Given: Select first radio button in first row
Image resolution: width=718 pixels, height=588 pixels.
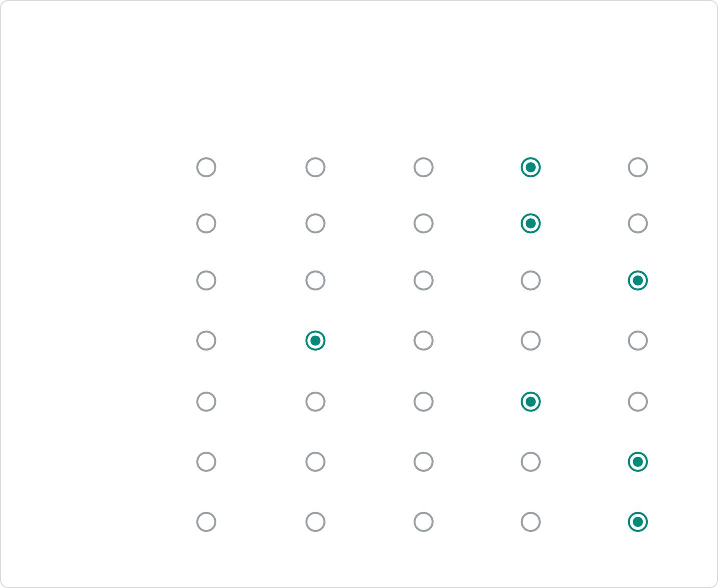Looking at the screenshot, I should 206,167.
